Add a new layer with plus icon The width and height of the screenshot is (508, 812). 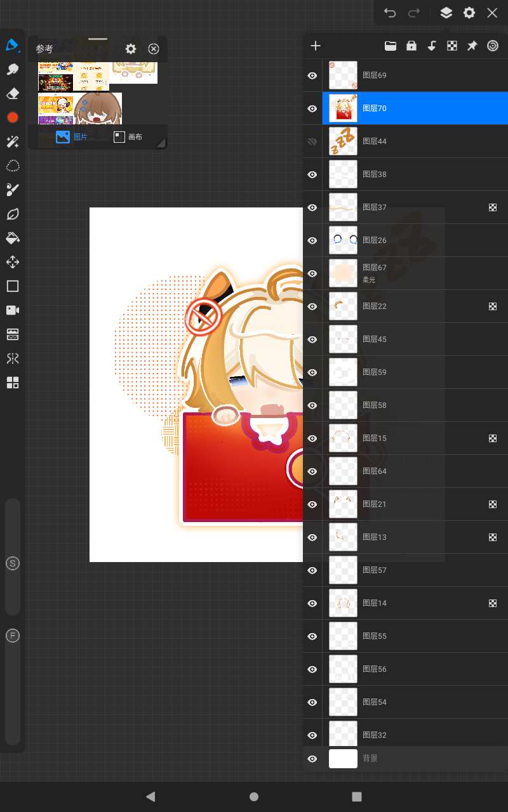pyautogui.click(x=316, y=46)
